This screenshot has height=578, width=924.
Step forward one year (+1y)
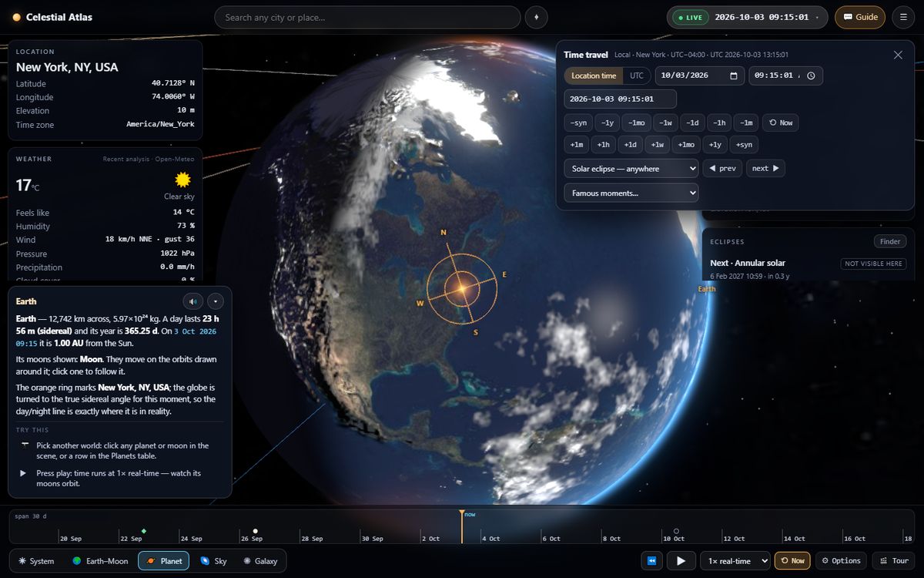pyautogui.click(x=715, y=144)
